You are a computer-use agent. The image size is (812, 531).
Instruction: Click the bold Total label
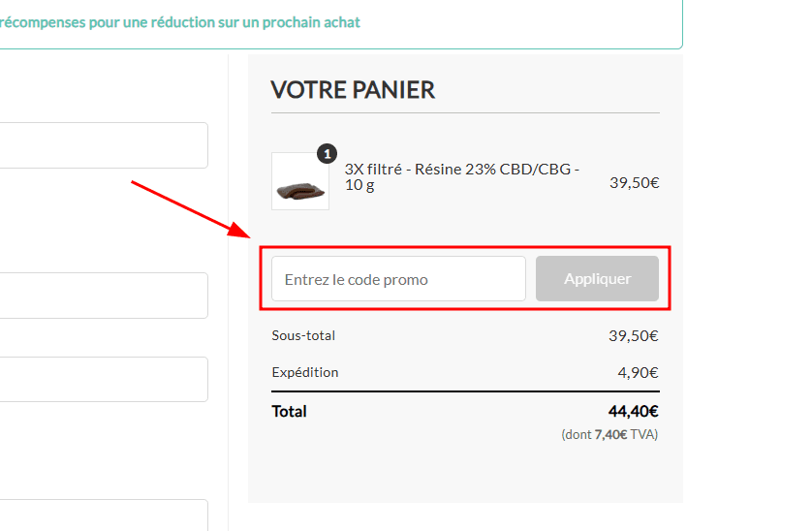tap(289, 411)
